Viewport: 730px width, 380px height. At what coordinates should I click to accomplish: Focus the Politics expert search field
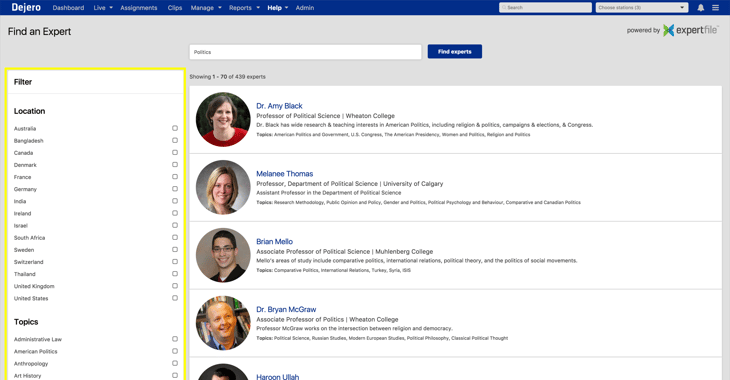305,52
